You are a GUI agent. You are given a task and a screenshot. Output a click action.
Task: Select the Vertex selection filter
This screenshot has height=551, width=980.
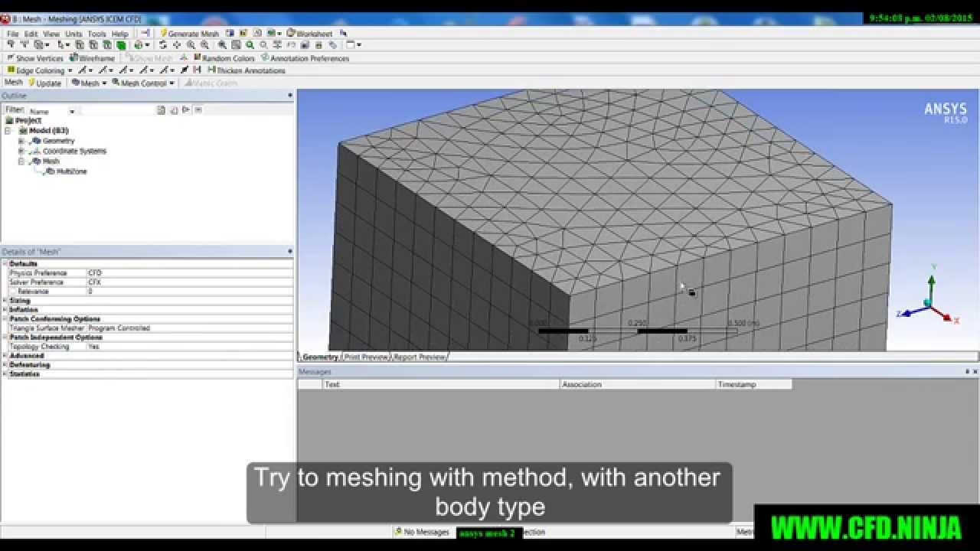click(x=80, y=45)
